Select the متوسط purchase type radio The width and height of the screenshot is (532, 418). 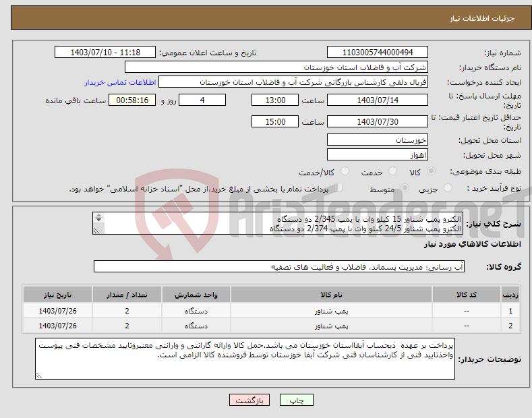(x=405, y=187)
